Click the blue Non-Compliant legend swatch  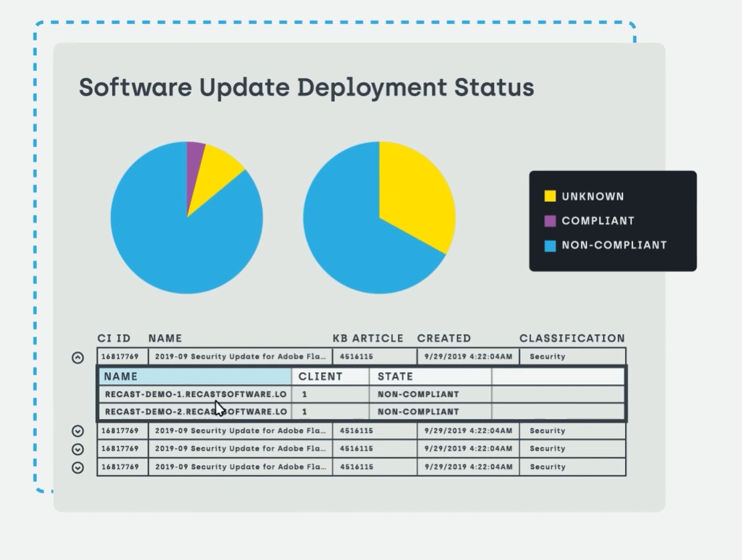pyautogui.click(x=550, y=245)
